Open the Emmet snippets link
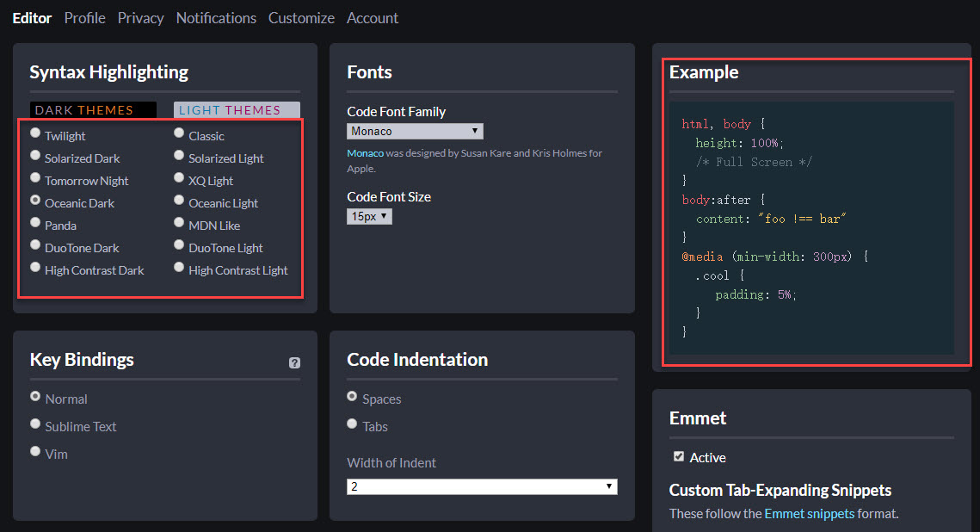980x532 pixels. [809, 514]
